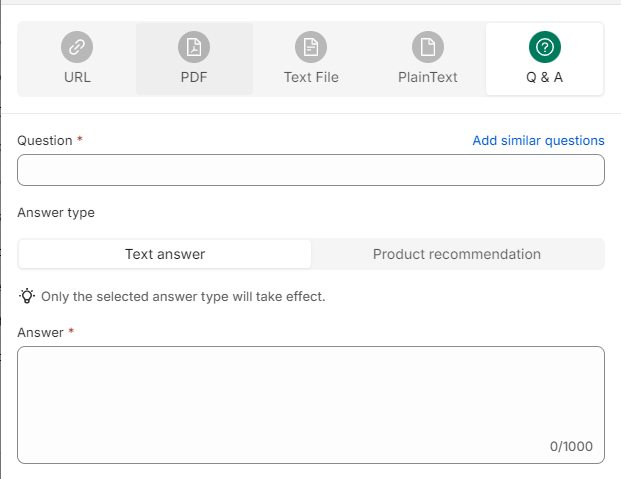Click the URL link icon
This screenshot has width=621, height=479.
pyautogui.click(x=77, y=47)
